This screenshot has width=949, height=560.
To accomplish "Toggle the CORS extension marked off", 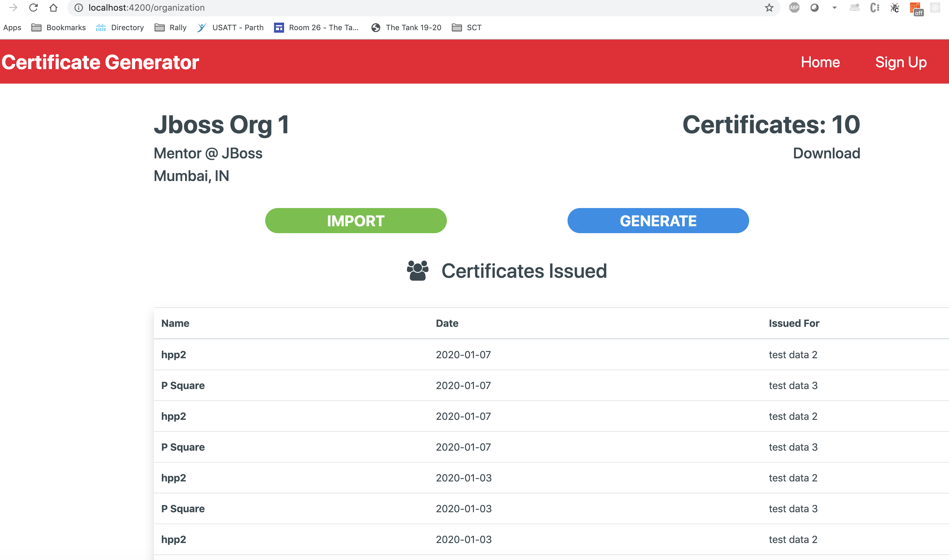I will tap(917, 9).
